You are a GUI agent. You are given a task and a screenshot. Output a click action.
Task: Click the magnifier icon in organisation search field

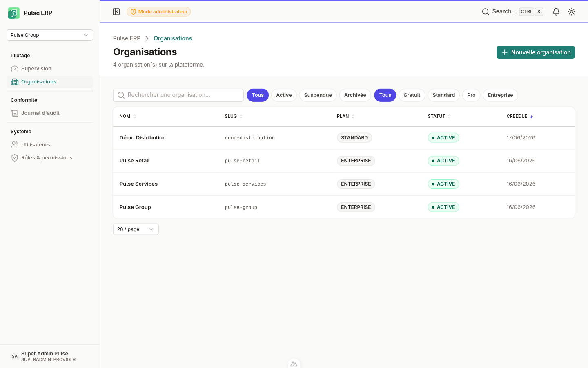121,95
